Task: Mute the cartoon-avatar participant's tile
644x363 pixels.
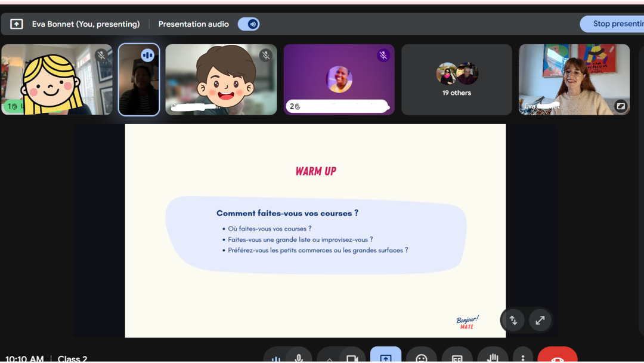Action: [266, 55]
